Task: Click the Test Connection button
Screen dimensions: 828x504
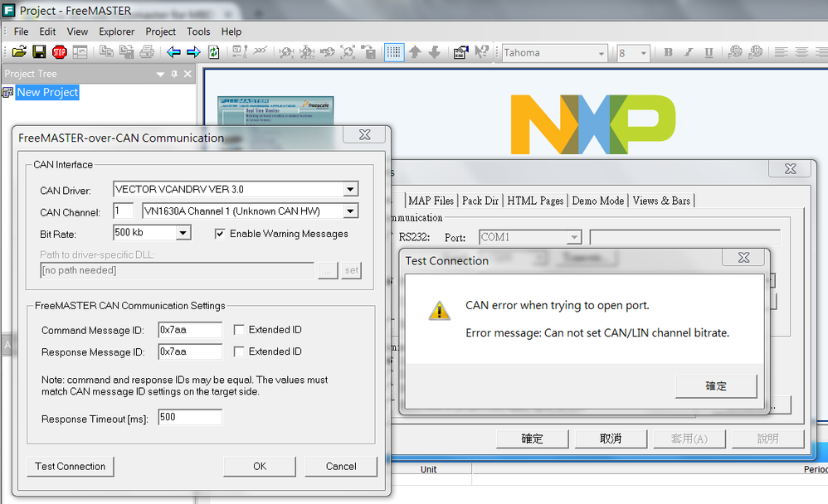Action: tap(71, 467)
